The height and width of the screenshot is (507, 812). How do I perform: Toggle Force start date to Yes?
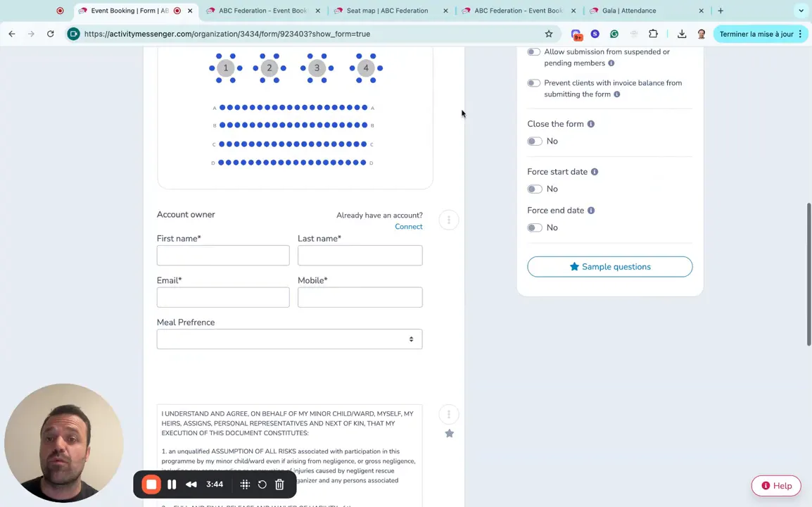534,189
